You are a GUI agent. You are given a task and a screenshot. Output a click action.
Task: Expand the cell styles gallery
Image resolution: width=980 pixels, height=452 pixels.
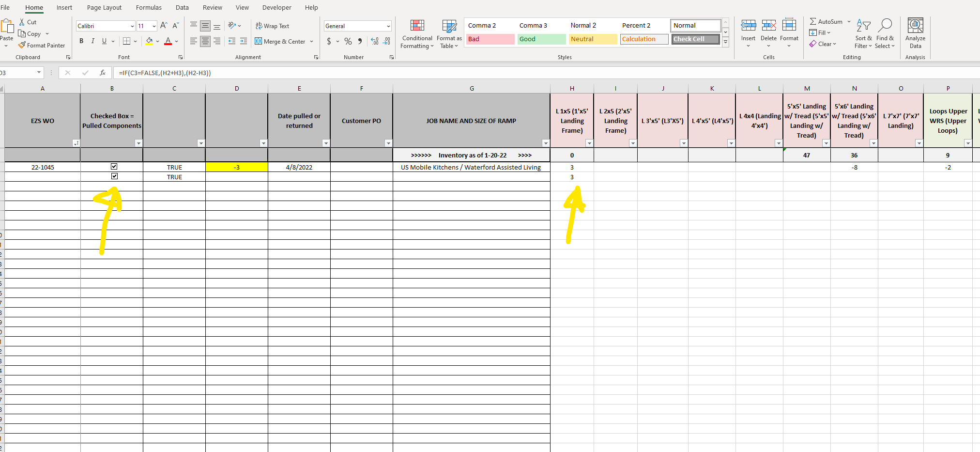(x=725, y=42)
